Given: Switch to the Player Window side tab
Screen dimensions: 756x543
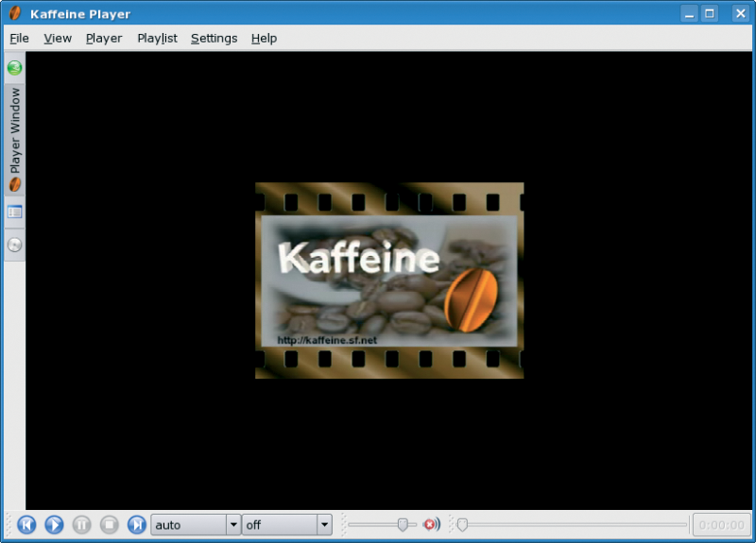Looking at the screenshot, I should pyautogui.click(x=15, y=140).
